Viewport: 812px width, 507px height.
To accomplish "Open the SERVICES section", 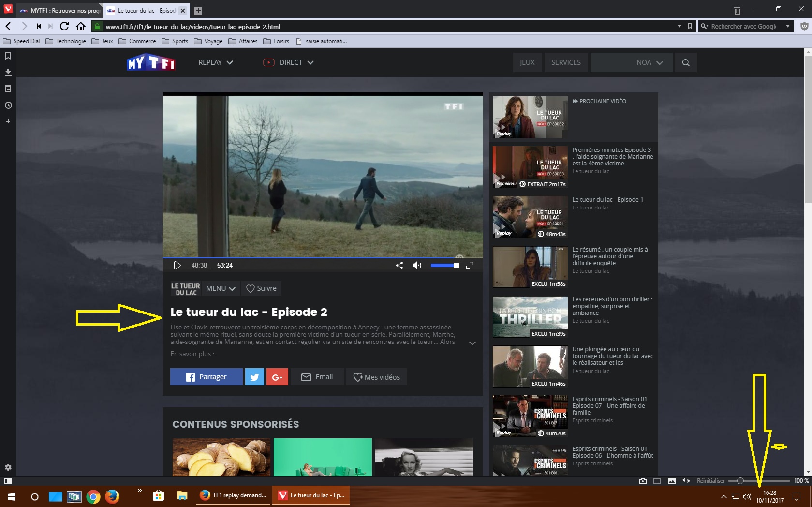I will pos(566,62).
